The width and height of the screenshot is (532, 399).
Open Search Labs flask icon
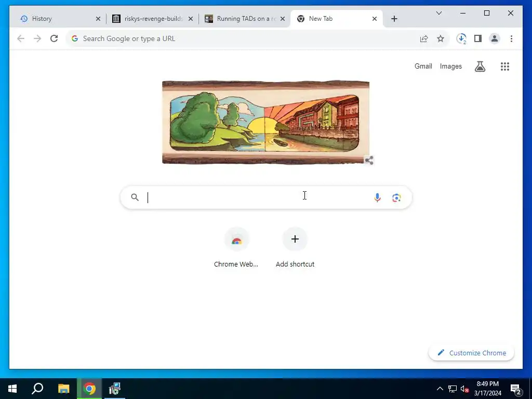point(480,66)
